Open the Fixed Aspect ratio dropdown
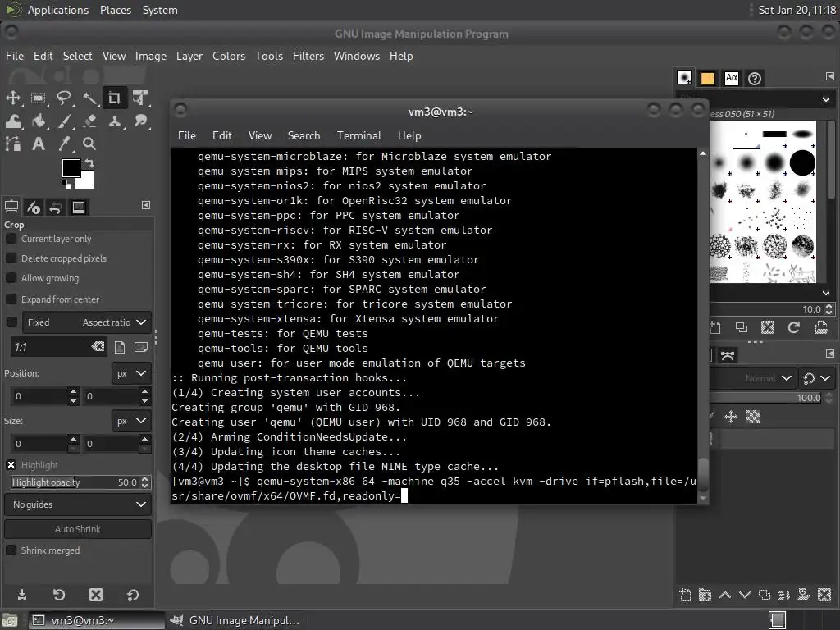The width and height of the screenshot is (840, 630). [87, 322]
